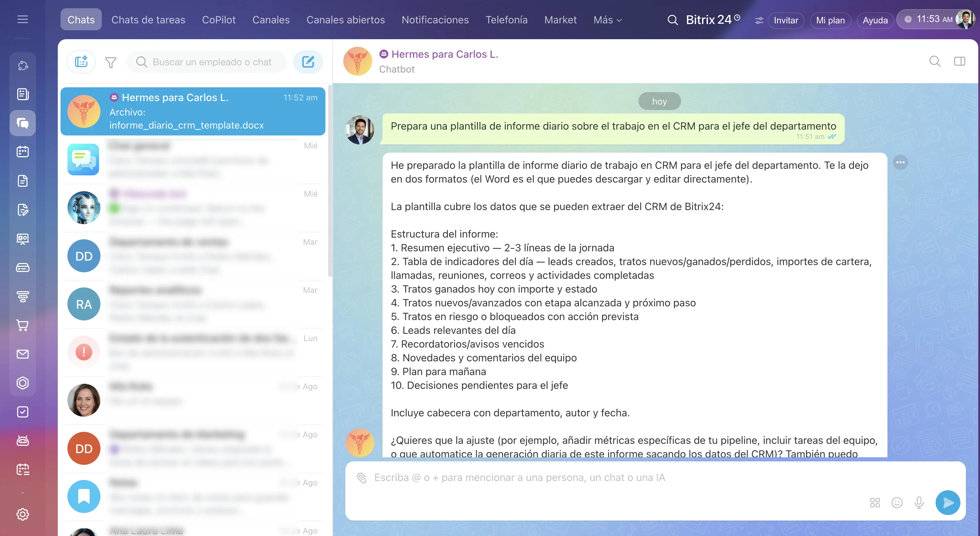Expand the Más menu dropdown
The width and height of the screenshot is (980, 536).
(607, 20)
